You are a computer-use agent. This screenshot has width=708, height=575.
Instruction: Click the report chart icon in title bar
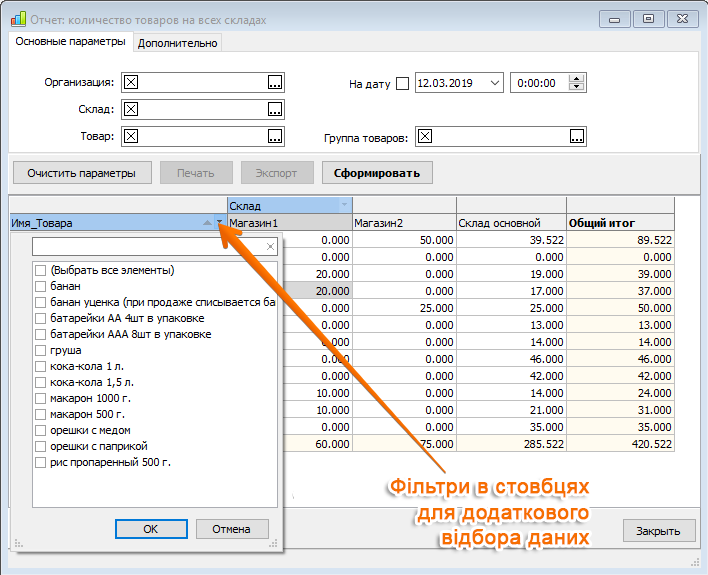pyautogui.click(x=18, y=19)
